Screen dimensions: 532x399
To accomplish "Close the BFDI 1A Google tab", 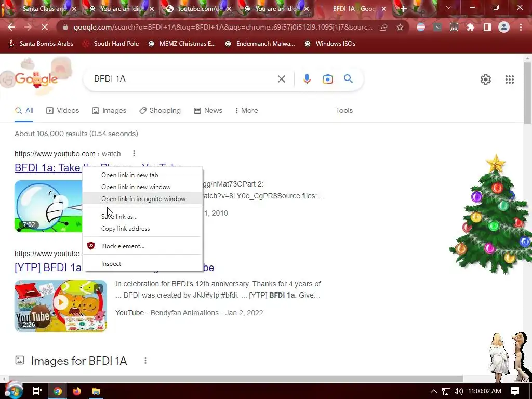I will tap(384, 9).
